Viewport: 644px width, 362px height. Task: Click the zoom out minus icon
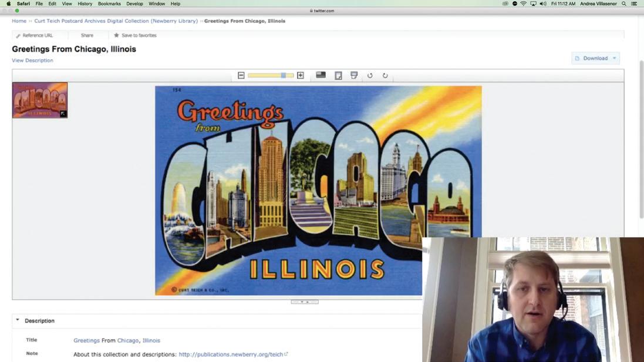coord(241,76)
